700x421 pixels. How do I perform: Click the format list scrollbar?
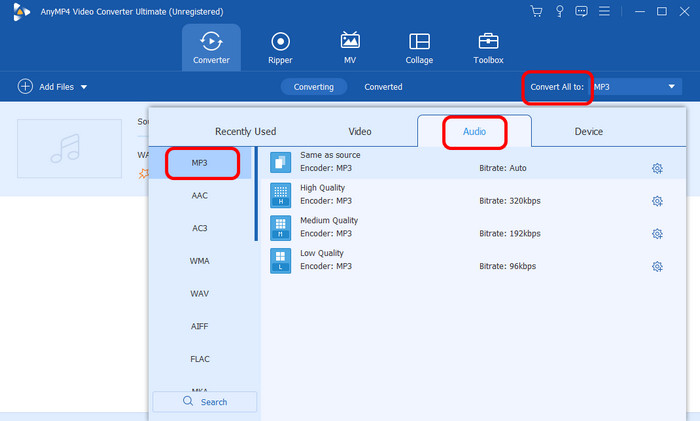pyautogui.click(x=256, y=194)
